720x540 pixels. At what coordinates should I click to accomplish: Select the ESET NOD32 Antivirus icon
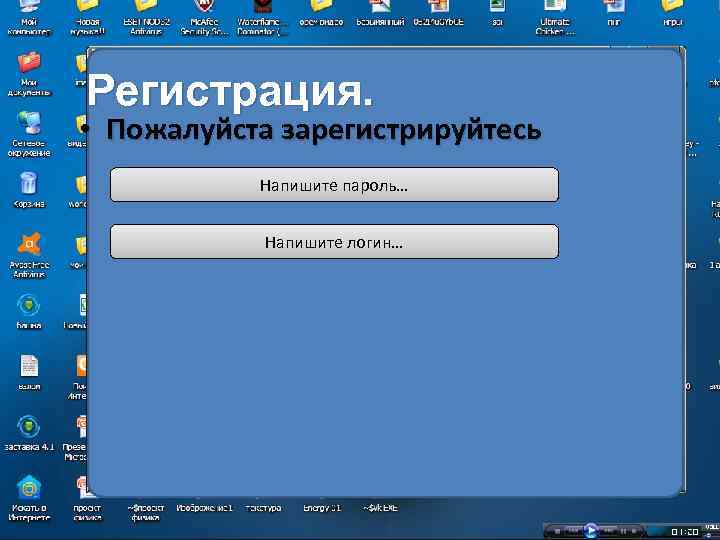146,17
